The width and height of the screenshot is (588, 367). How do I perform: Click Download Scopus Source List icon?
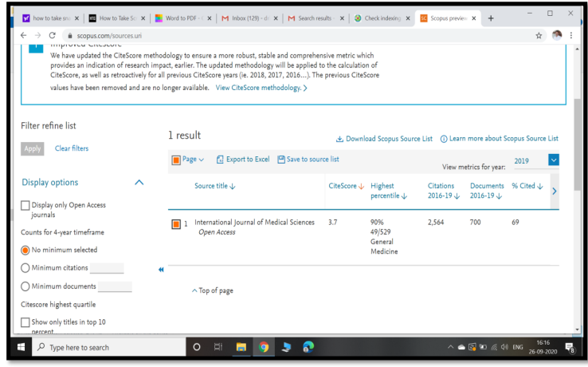coord(340,139)
